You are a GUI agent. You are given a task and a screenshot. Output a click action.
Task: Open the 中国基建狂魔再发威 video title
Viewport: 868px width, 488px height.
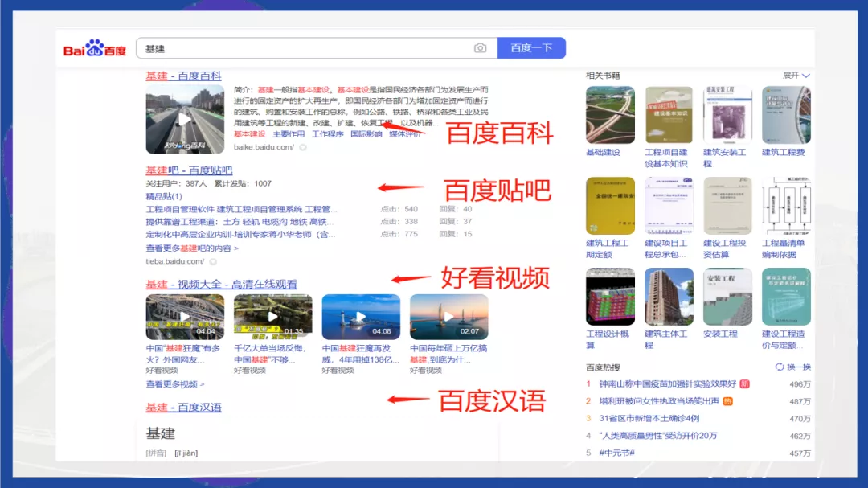click(x=360, y=354)
